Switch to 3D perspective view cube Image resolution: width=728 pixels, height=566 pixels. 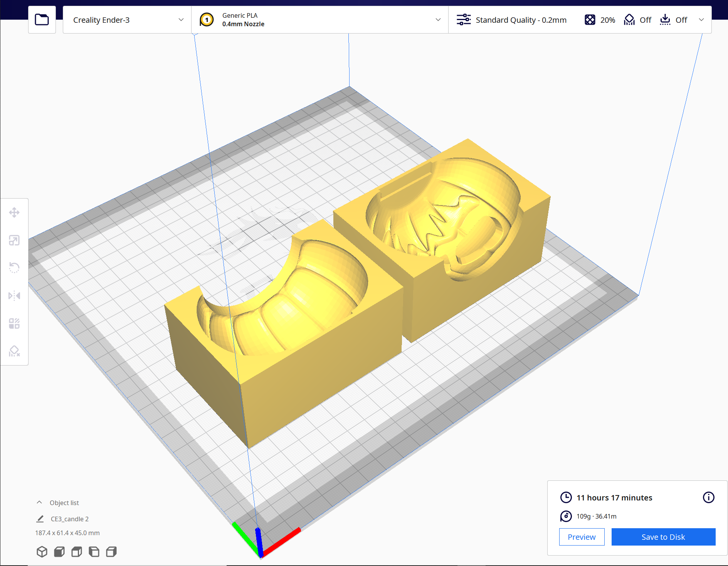click(x=42, y=552)
